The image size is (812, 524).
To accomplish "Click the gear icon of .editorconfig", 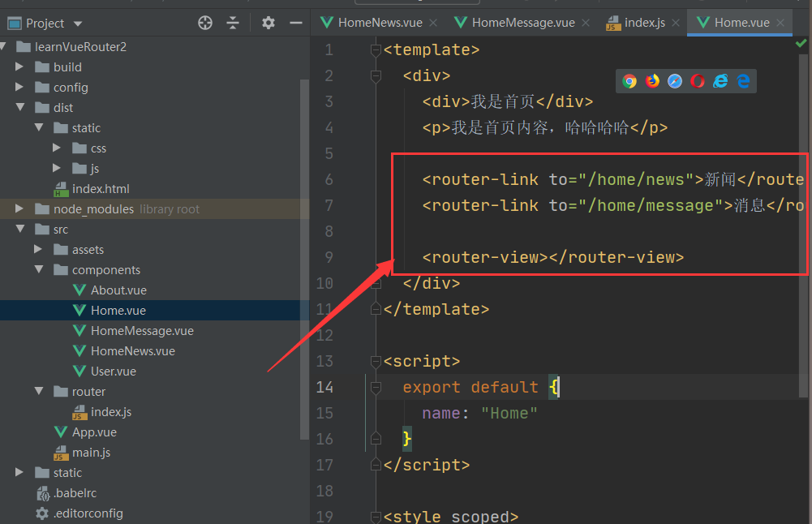I will [x=42, y=513].
